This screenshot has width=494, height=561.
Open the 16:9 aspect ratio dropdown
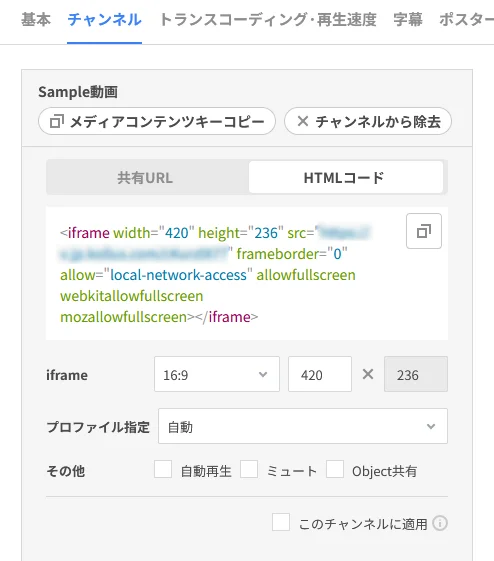pos(217,374)
